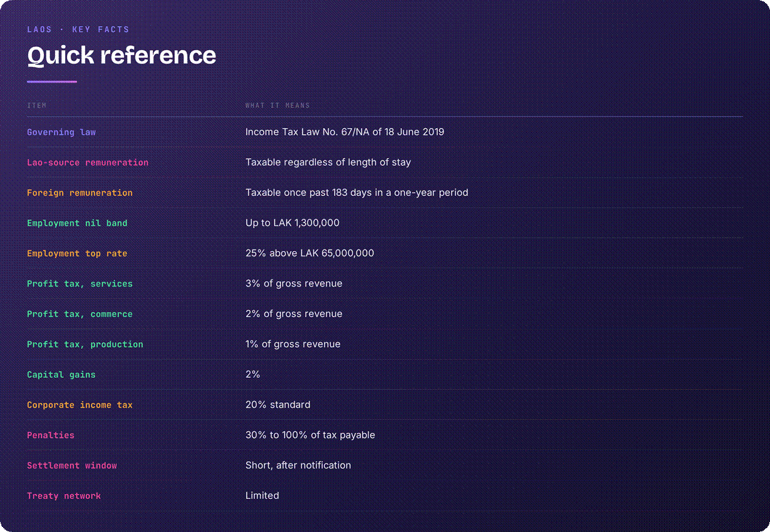Click the Settlement window label

tap(72, 466)
